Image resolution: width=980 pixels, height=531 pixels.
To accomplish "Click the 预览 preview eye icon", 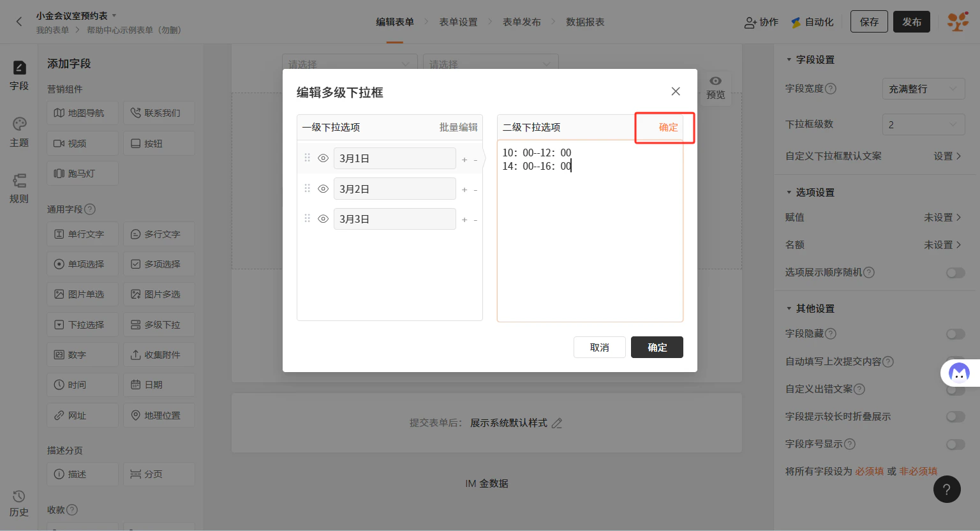I will point(716,81).
